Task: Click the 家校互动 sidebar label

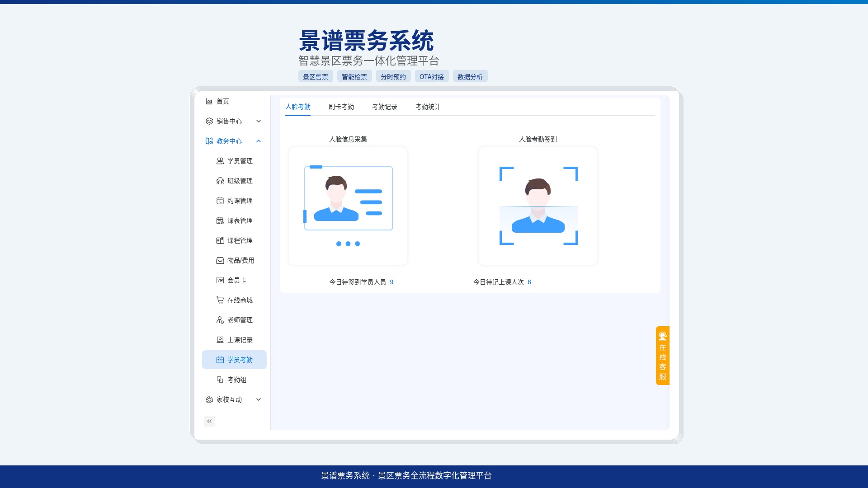Action: tap(229, 399)
